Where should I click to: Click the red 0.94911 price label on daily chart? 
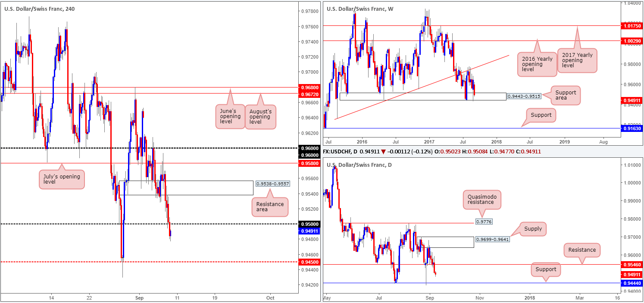coord(633,274)
